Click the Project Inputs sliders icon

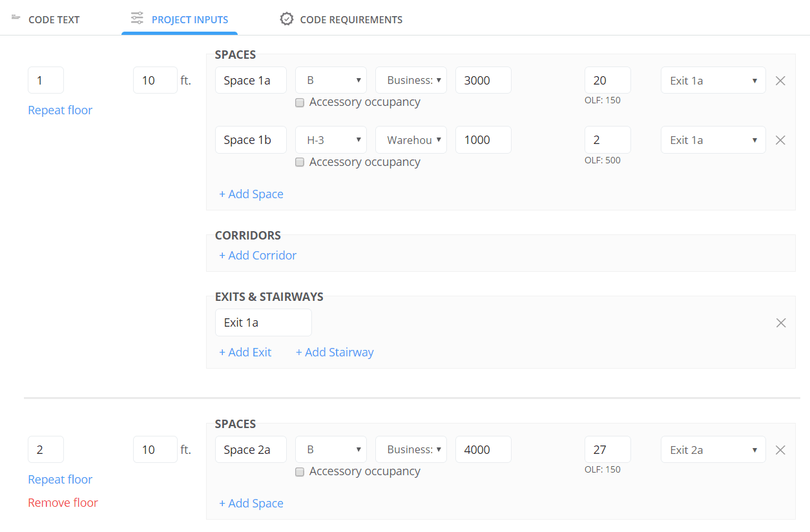136,19
